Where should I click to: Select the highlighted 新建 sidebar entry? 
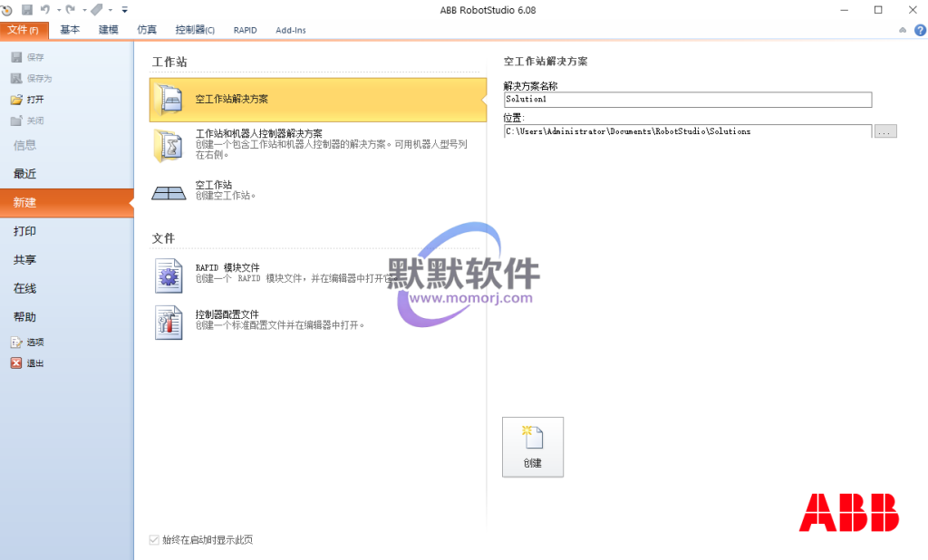[x=67, y=202]
